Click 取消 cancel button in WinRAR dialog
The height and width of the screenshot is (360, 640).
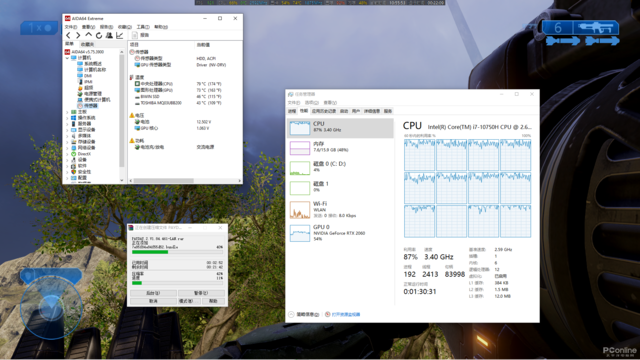coord(153,301)
